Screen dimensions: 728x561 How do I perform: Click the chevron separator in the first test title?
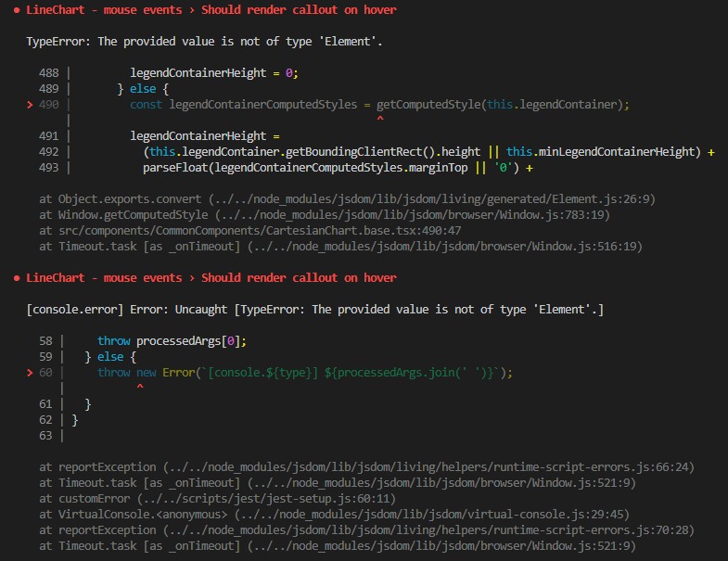coord(192,10)
